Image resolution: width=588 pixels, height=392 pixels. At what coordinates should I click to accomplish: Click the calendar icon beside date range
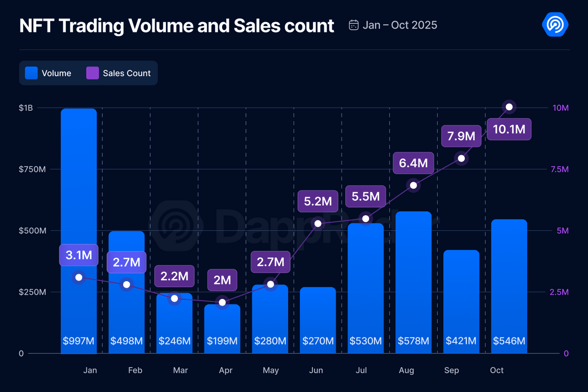pyautogui.click(x=354, y=25)
